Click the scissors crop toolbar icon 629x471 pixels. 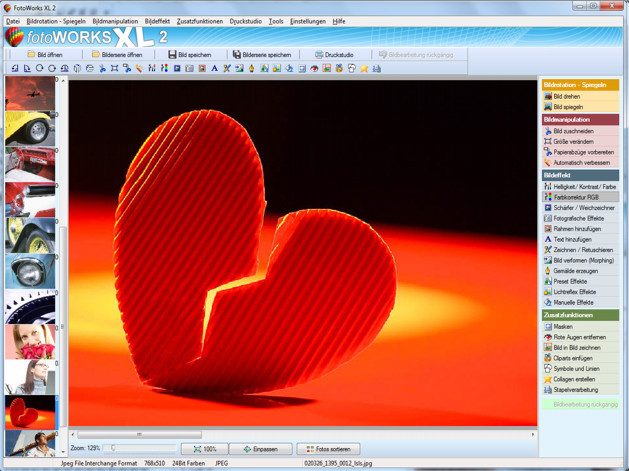(x=102, y=68)
